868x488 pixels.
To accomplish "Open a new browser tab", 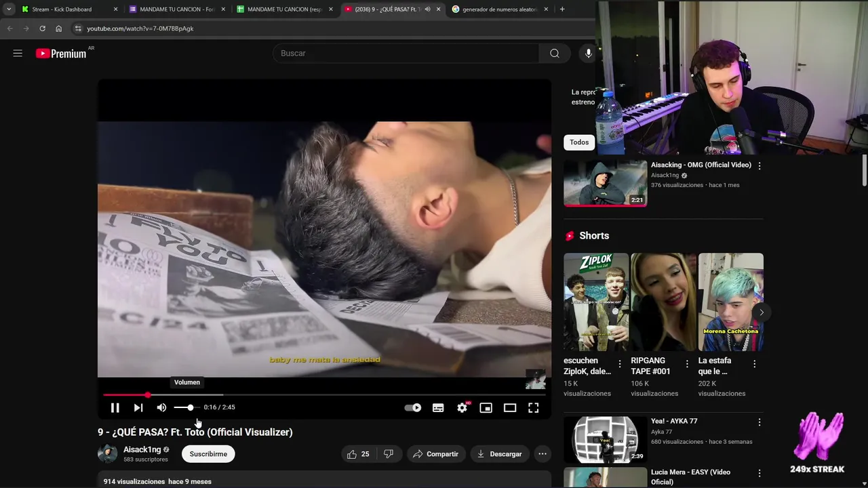I will click(x=562, y=9).
